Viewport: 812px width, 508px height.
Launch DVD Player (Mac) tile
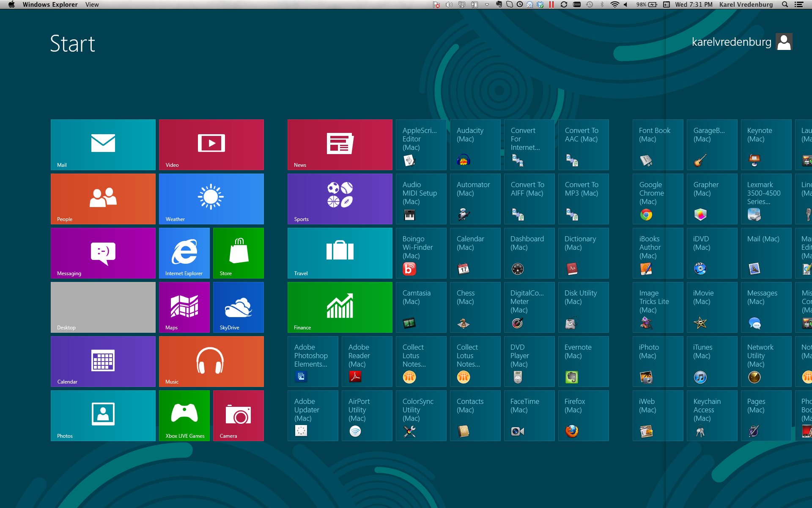tap(529, 362)
